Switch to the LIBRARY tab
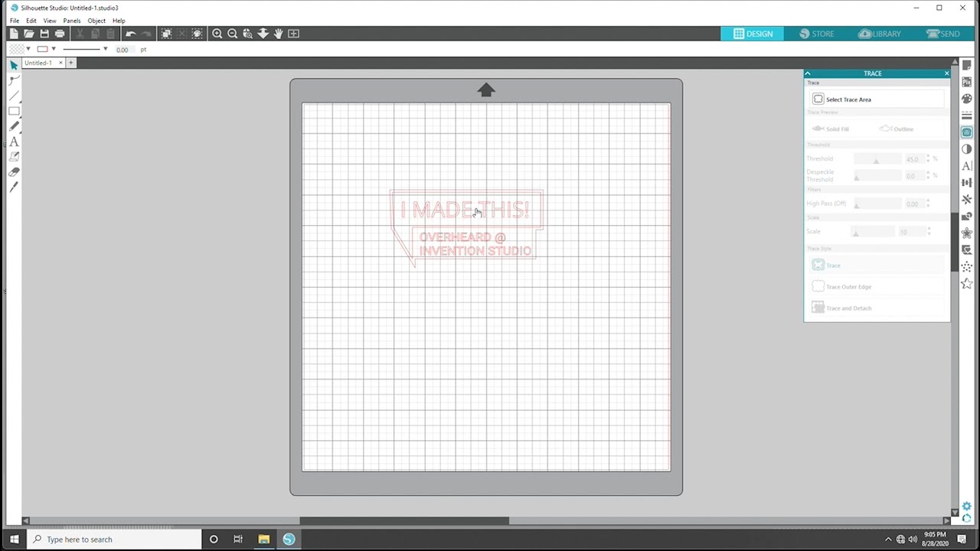This screenshot has height=551, width=980. click(x=880, y=34)
